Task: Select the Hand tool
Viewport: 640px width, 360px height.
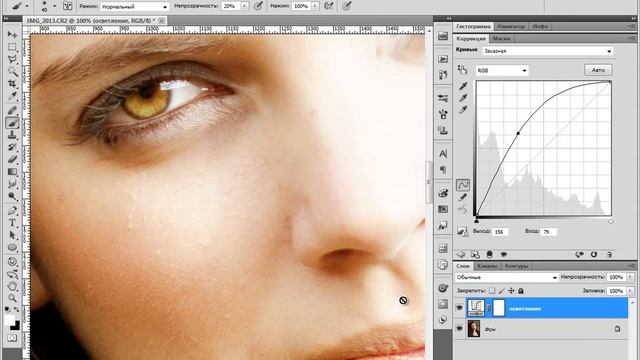Action: pyautogui.click(x=12, y=286)
